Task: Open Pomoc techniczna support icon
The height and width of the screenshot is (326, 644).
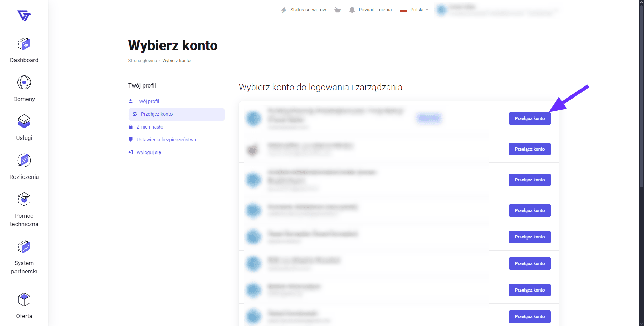Action: point(24,200)
